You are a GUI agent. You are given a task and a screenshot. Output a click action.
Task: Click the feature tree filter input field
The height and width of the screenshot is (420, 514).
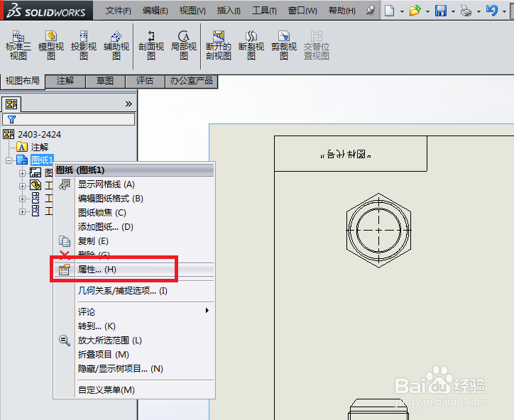pyautogui.click(x=69, y=119)
